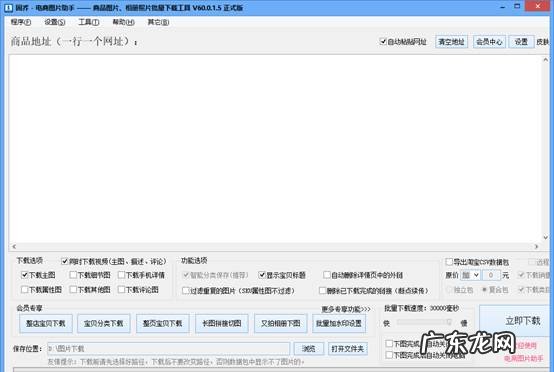Click inside the 商品地址 URL text area
Image resolution: width=554 pixels, height=372 pixels.
(276, 148)
